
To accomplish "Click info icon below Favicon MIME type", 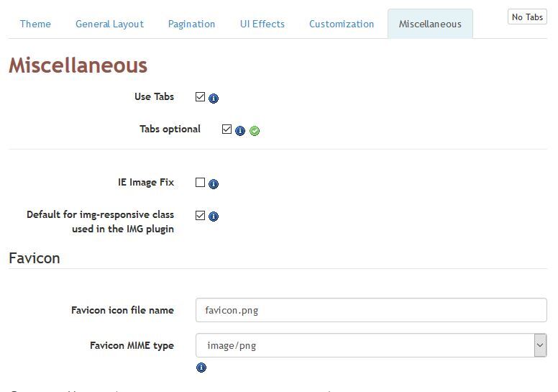I will (201, 368).
